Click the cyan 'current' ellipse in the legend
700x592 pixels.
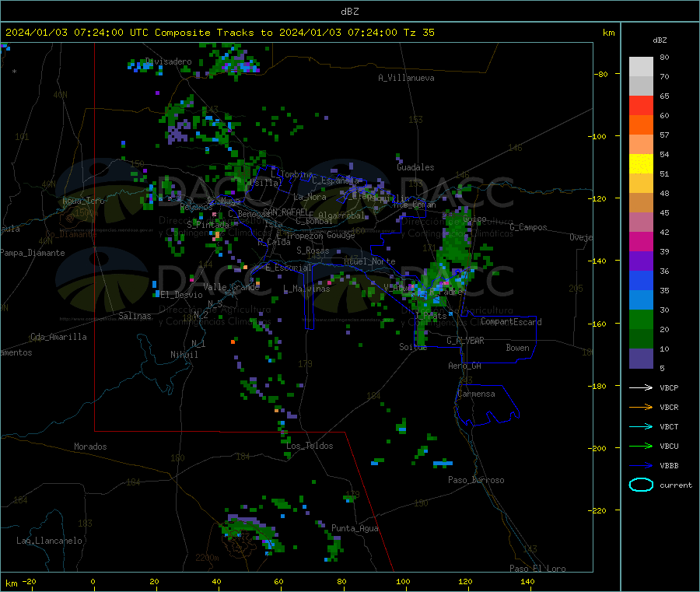tap(641, 485)
